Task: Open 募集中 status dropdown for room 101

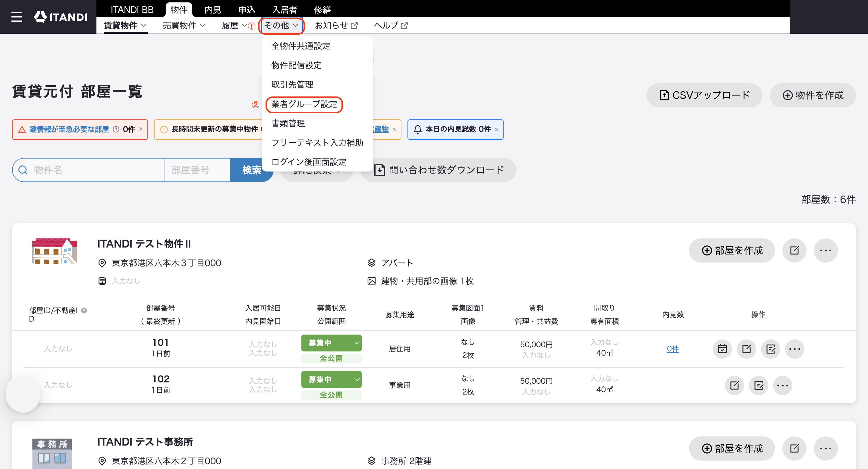Action: tap(331, 343)
